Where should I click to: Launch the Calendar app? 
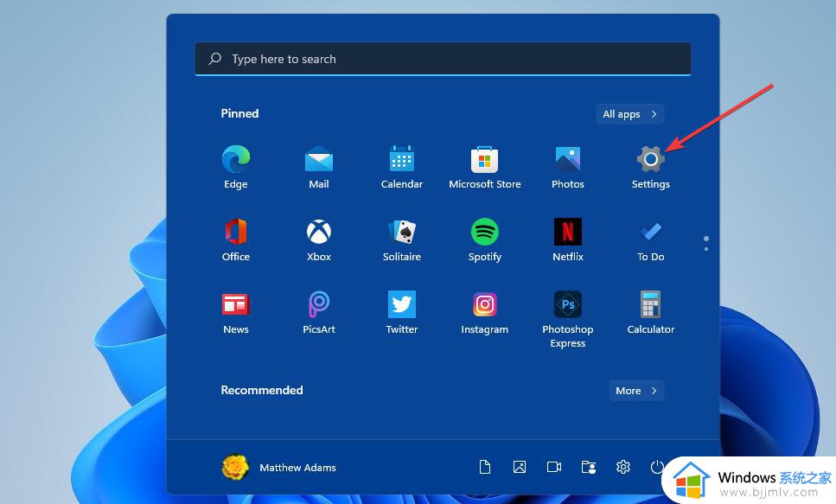coord(401,167)
